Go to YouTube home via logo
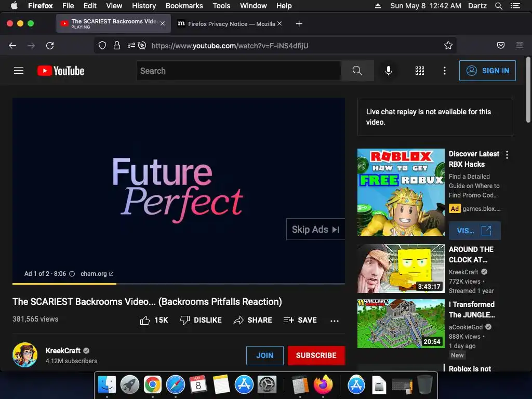This screenshot has width=532, height=399. click(61, 71)
